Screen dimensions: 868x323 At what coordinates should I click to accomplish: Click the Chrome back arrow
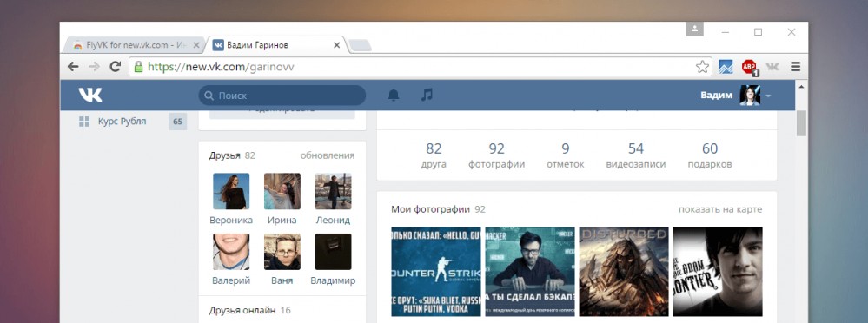pos(73,67)
